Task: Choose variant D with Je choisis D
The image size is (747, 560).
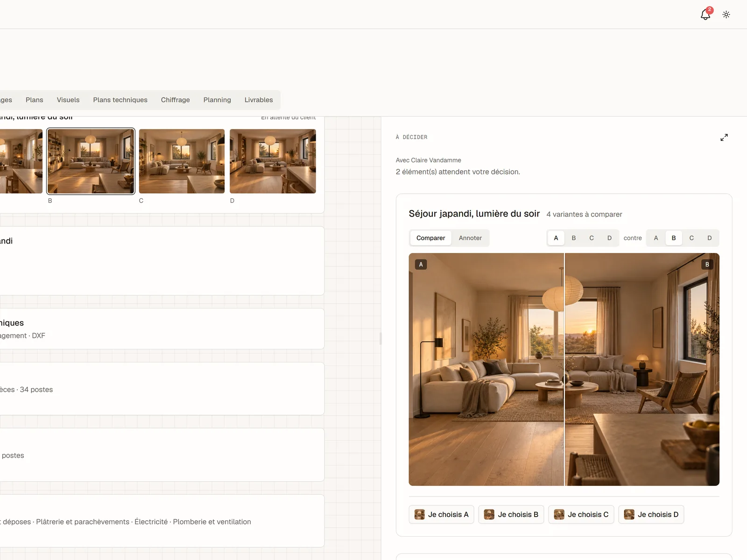Action: click(x=651, y=514)
